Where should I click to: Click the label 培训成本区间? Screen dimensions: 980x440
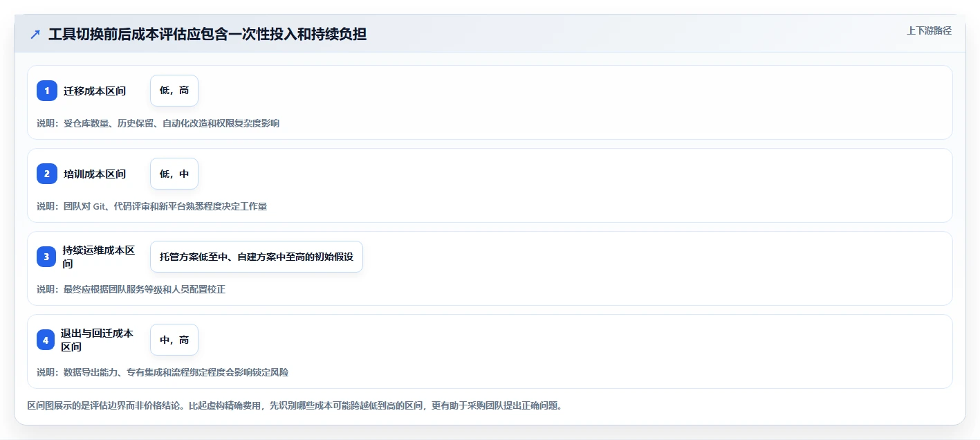coord(95,174)
